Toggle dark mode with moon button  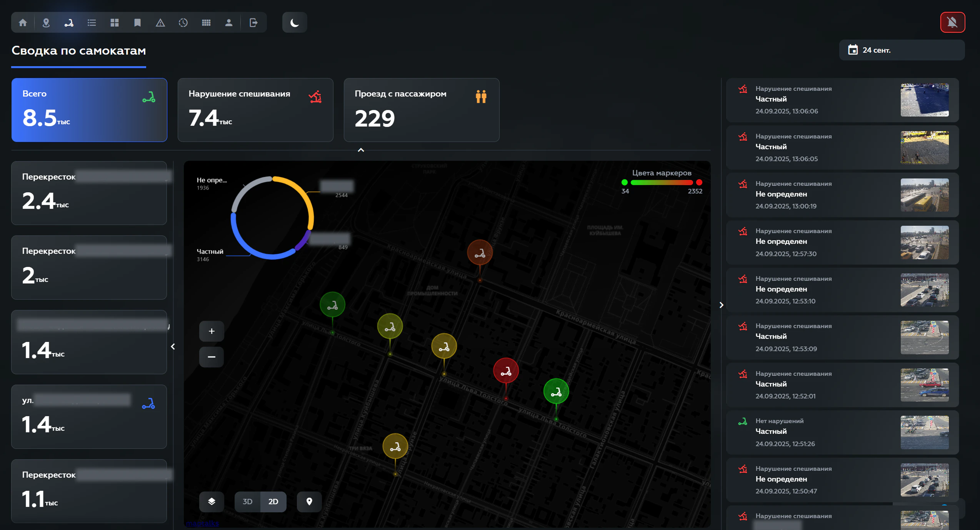pyautogui.click(x=295, y=23)
